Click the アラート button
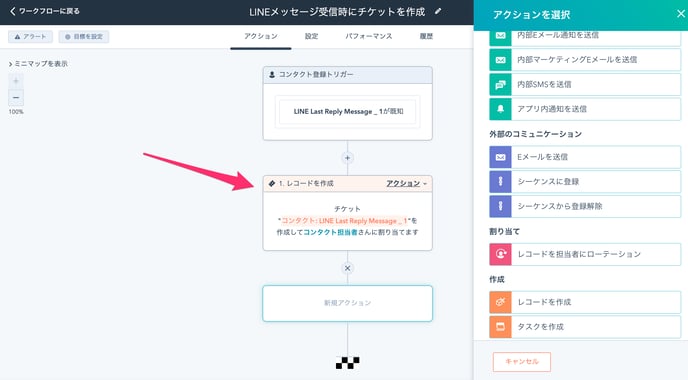The height and width of the screenshot is (380, 688). (30, 37)
